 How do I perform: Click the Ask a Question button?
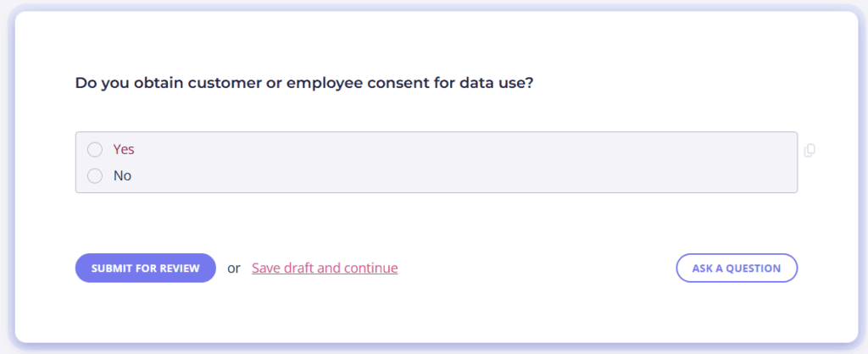pyautogui.click(x=737, y=268)
